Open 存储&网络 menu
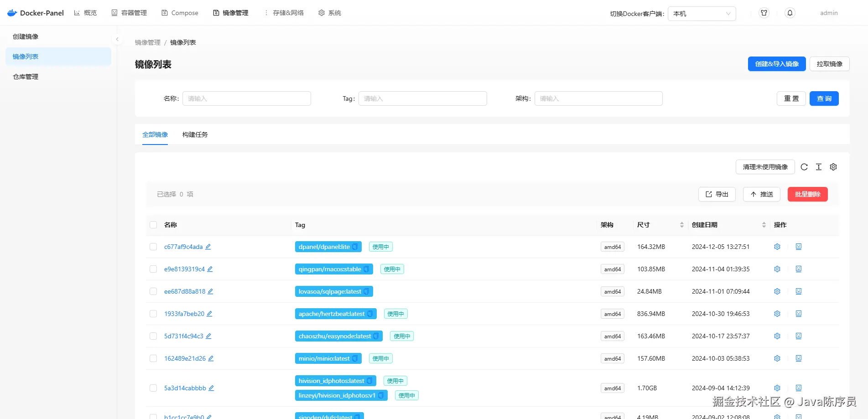Screen dimensions: 868x419 tap(283, 13)
